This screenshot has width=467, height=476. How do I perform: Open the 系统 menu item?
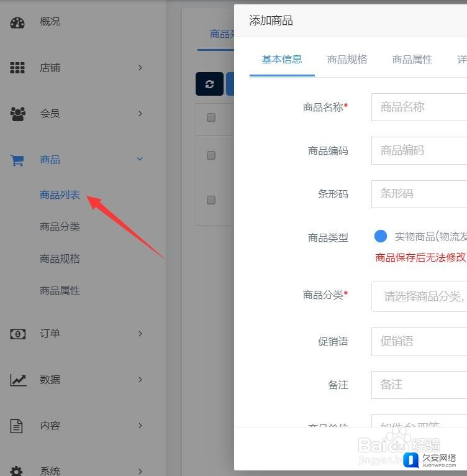[x=50, y=471]
